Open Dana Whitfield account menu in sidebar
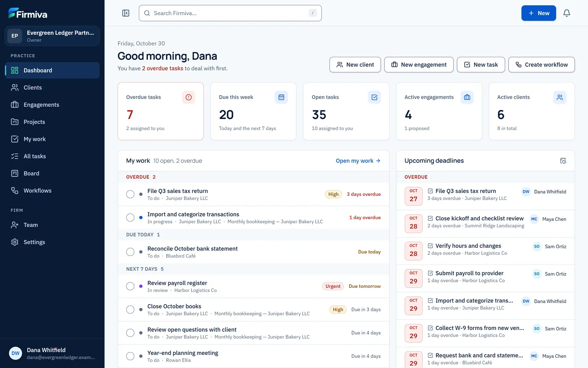The width and height of the screenshot is (588, 368). (52, 353)
